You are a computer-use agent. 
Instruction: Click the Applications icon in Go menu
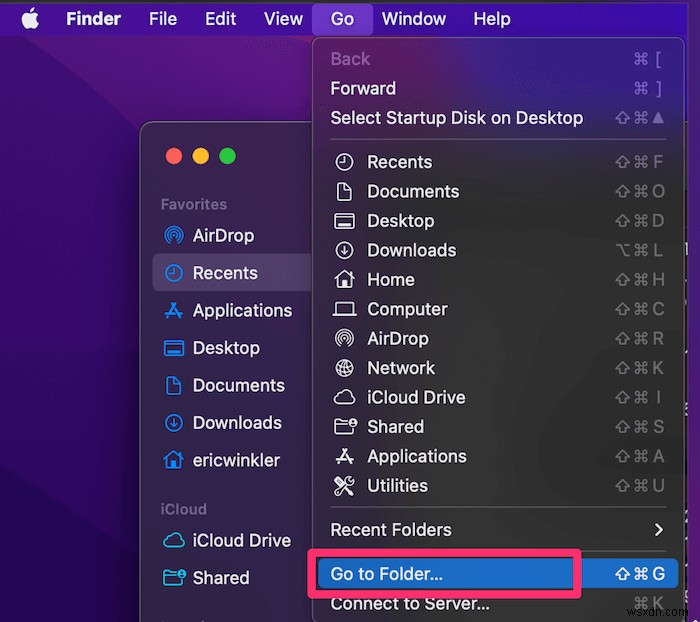344,456
